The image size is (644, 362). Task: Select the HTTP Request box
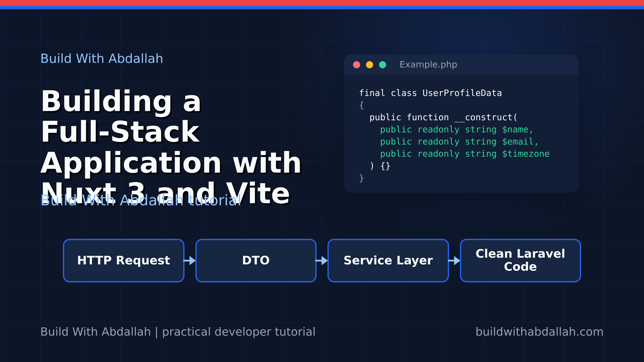tap(124, 261)
